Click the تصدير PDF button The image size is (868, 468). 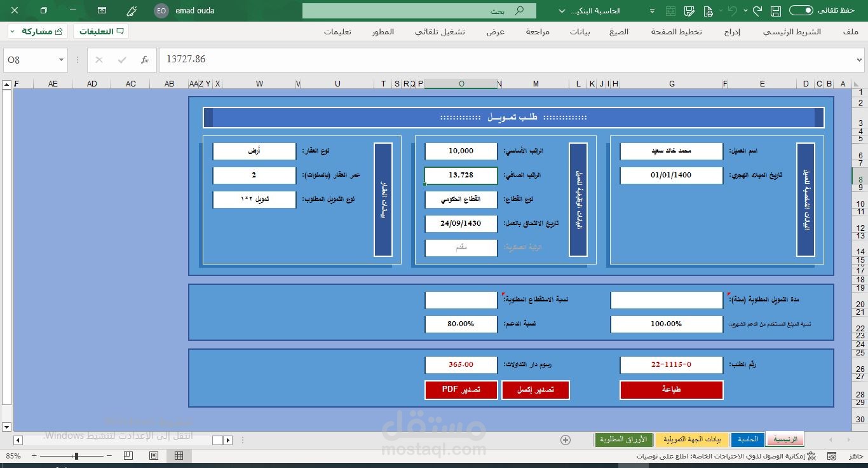tap(461, 390)
